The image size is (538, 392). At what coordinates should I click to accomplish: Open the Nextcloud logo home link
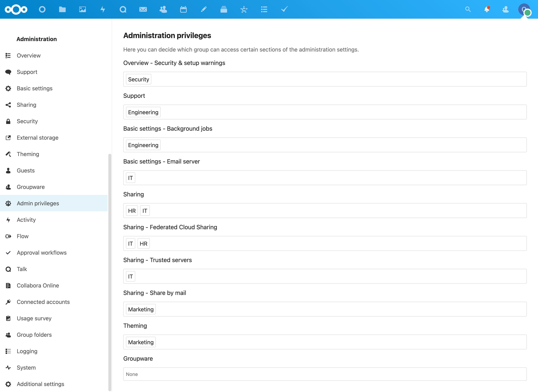(x=16, y=10)
